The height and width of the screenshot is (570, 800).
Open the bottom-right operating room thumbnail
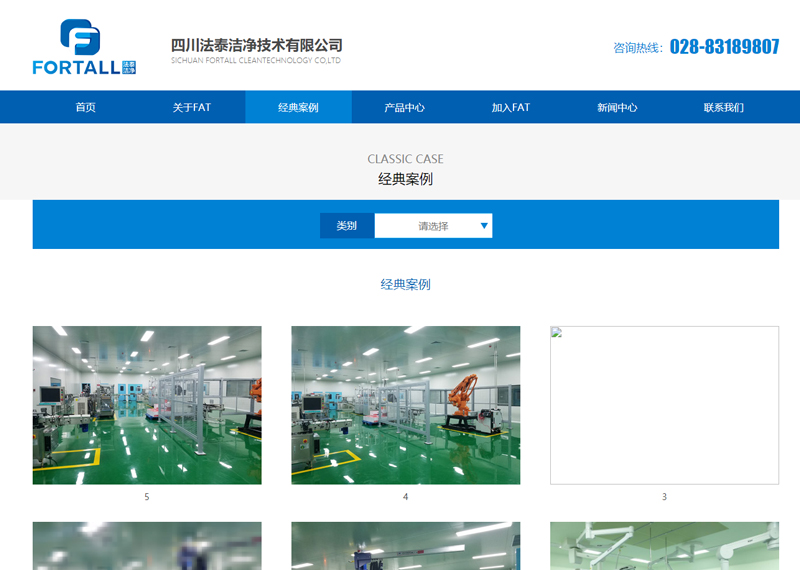(664, 546)
